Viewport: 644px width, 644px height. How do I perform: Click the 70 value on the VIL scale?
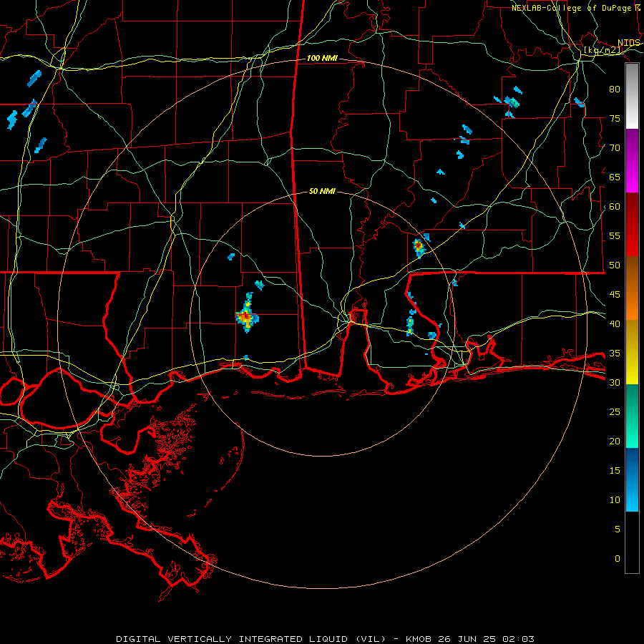point(615,148)
